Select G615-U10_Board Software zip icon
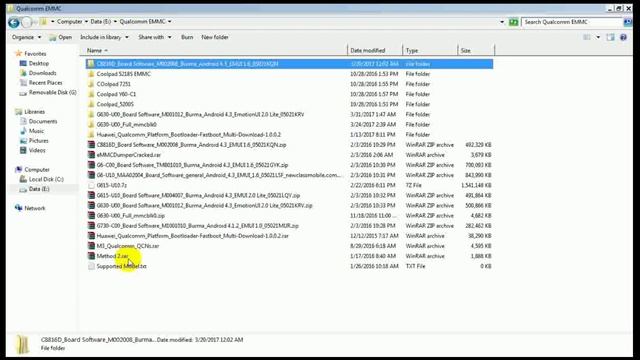640x360 pixels. tap(91, 196)
